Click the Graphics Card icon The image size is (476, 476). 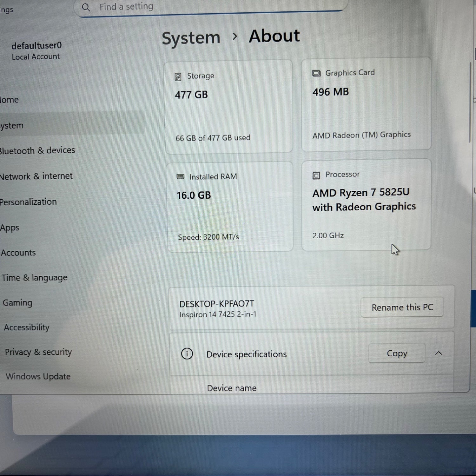click(x=316, y=73)
